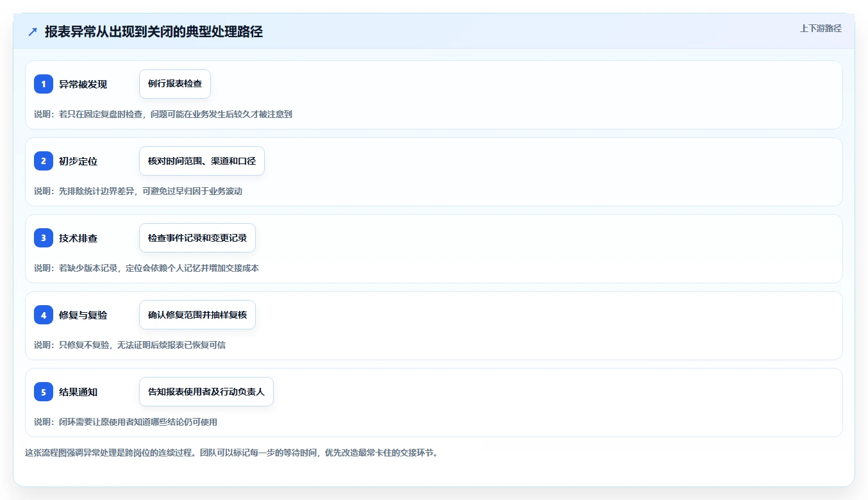Click the 确认修复范围并抽样复核 chip
The height and width of the screenshot is (500, 868).
197,315
